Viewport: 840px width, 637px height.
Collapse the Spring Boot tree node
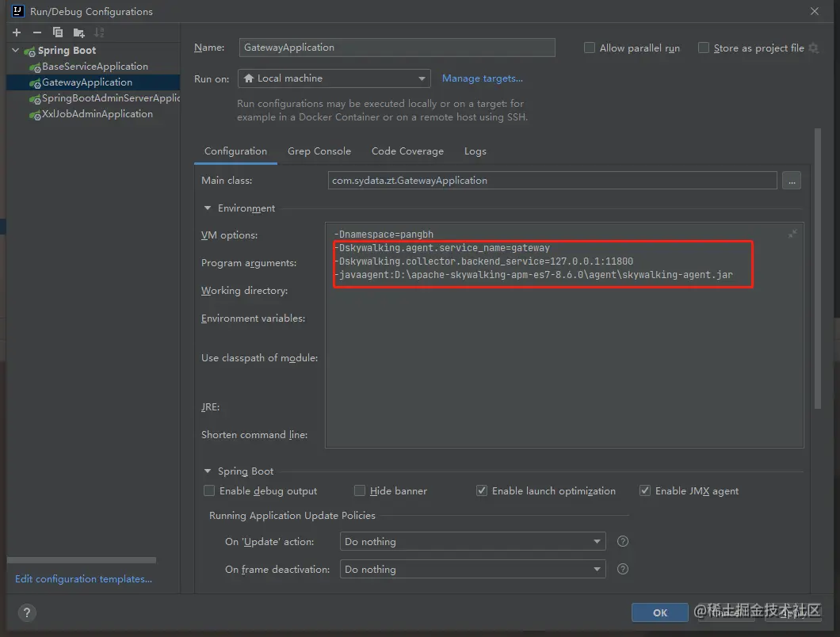[16, 51]
